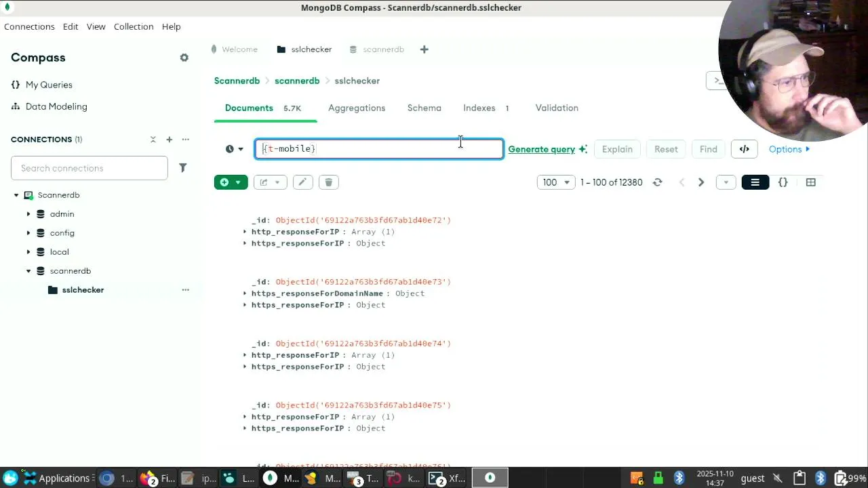Open the export query to language code icon
This screenshot has height=488, width=868.
point(744,149)
